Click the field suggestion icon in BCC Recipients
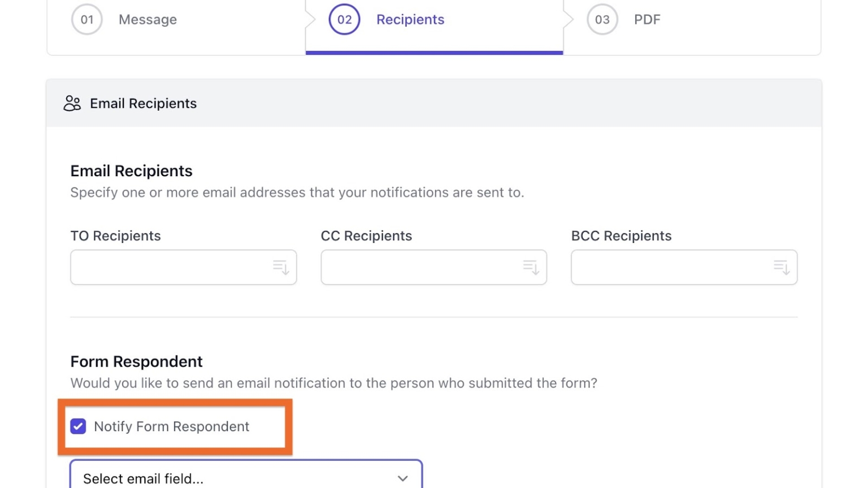The height and width of the screenshot is (488, 868). pos(780,267)
